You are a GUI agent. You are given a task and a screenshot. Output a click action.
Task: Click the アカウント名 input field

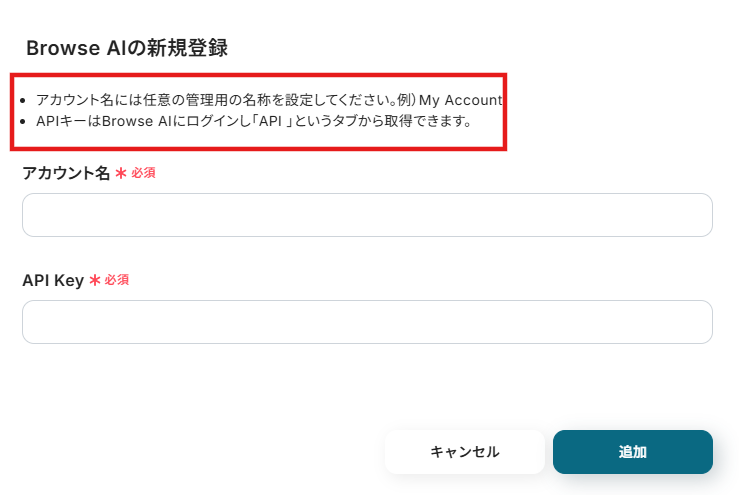click(x=367, y=215)
